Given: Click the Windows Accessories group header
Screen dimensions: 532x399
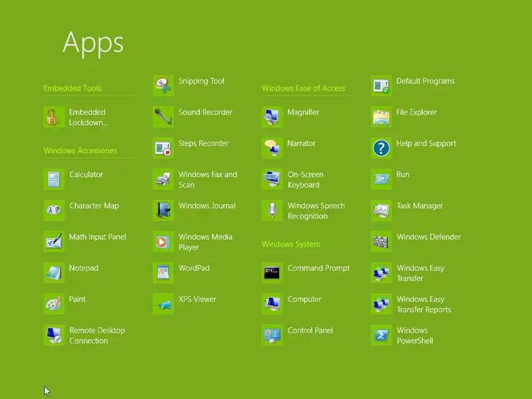Looking at the screenshot, I should pyautogui.click(x=80, y=151).
